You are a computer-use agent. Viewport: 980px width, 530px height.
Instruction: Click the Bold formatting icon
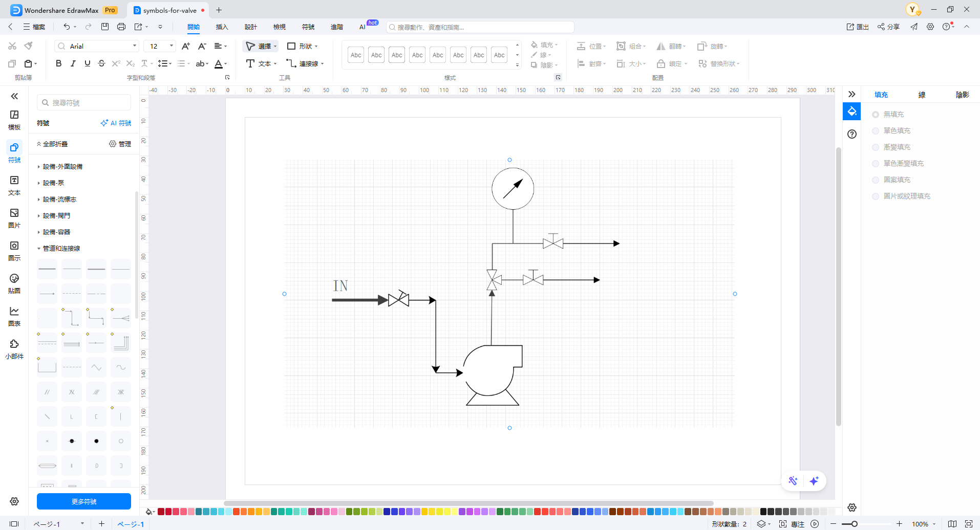[x=59, y=63]
